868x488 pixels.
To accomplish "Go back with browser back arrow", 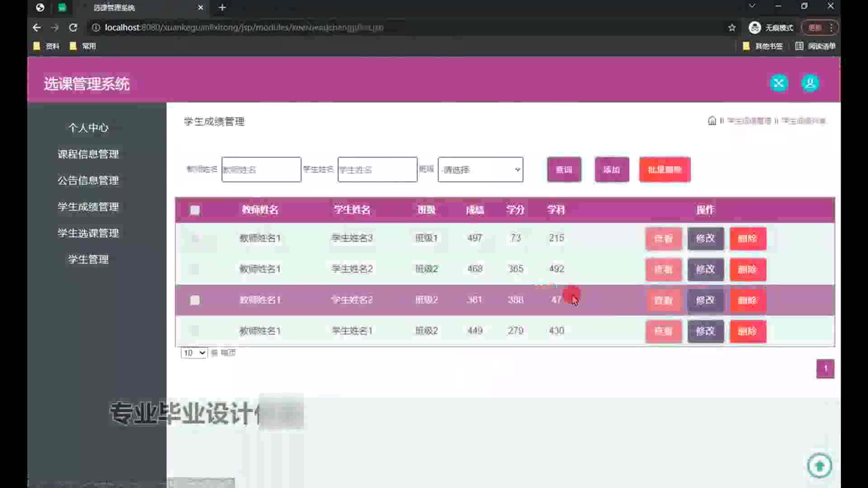I will point(37,28).
